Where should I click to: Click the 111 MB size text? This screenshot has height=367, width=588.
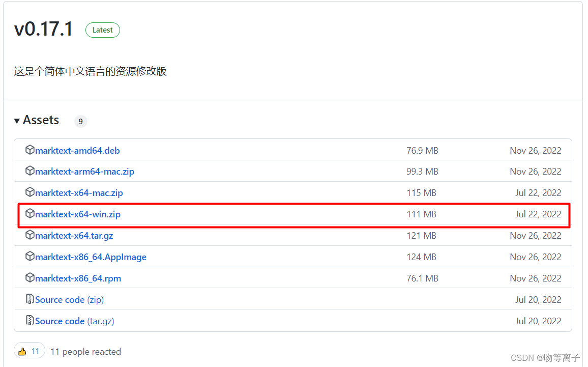[422, 214]
